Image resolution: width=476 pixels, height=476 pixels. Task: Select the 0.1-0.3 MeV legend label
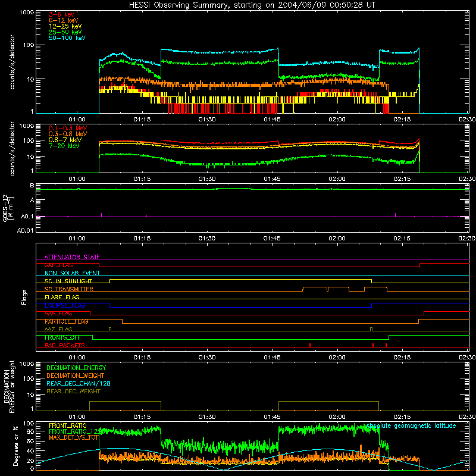coord(68,128)
